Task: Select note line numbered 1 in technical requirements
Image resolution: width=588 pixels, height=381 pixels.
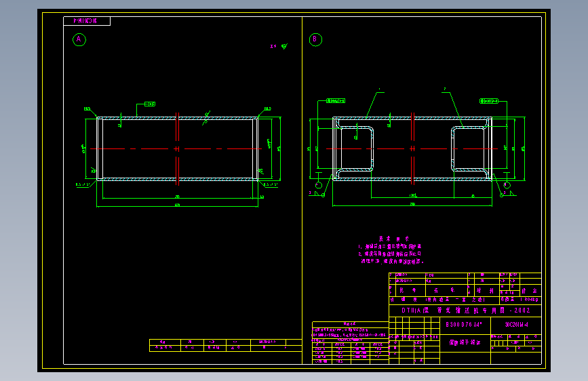Action: [389, 247]
